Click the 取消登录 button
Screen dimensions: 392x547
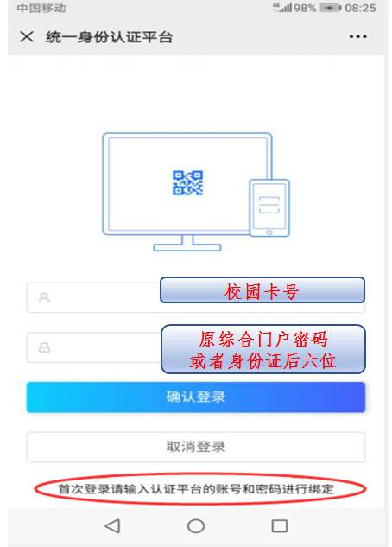[x=196, y=447]
